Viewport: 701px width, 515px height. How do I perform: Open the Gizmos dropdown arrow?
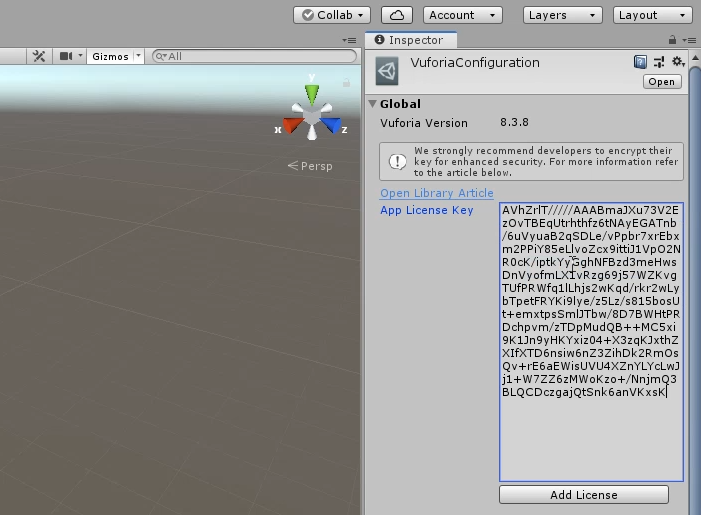click(139, 56)
